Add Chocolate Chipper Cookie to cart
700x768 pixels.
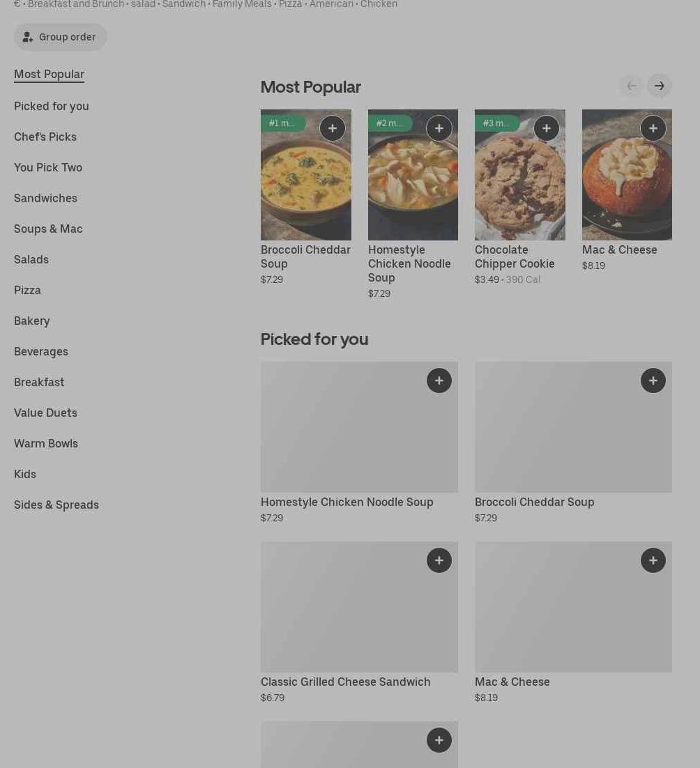click(x=547, y=128)
